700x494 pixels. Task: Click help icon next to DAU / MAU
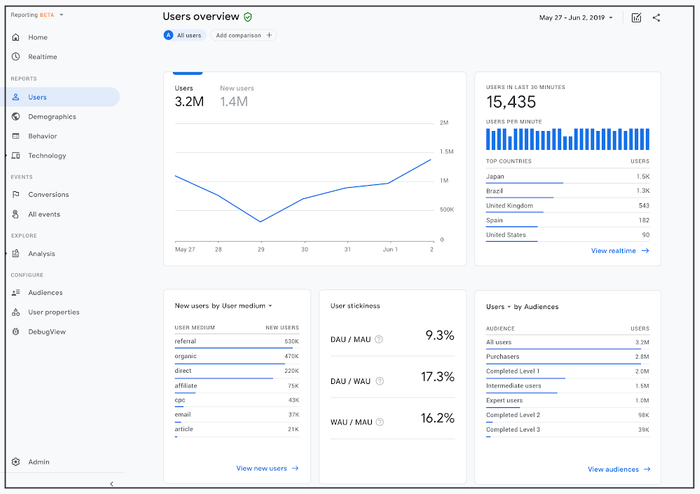pos(379,339)
